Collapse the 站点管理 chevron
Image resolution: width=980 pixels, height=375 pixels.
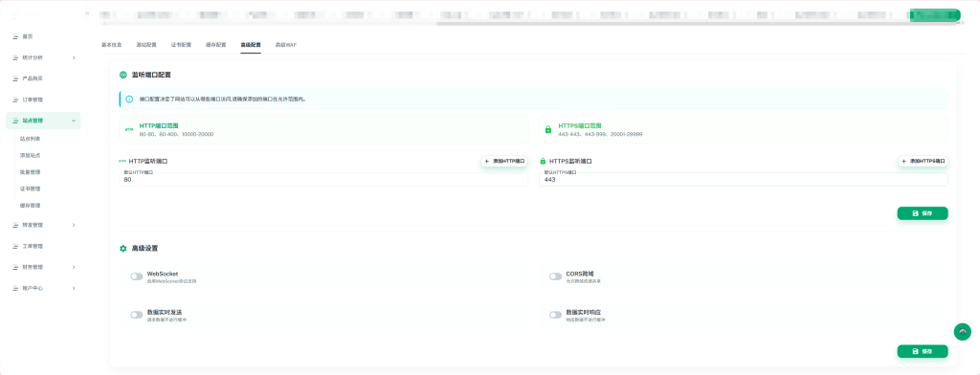[x=74, y=121]
